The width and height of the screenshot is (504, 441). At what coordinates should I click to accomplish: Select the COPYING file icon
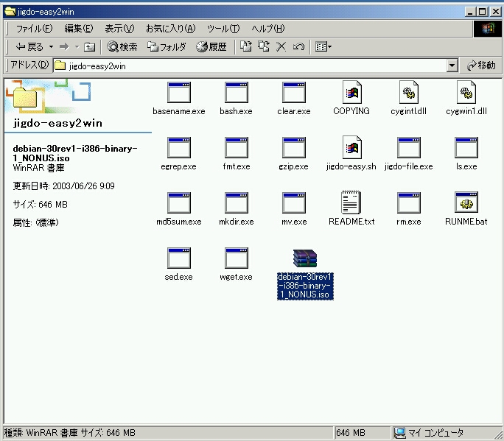point(351,92)
